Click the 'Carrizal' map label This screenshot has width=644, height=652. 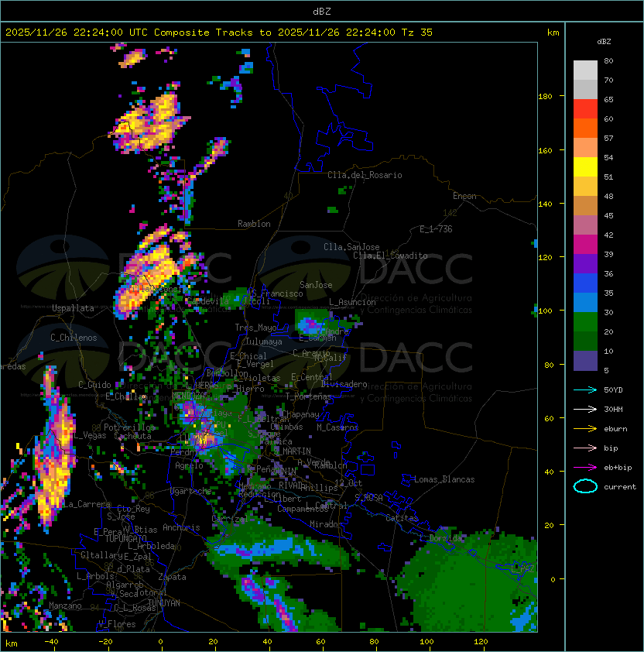tap(231, 519)
